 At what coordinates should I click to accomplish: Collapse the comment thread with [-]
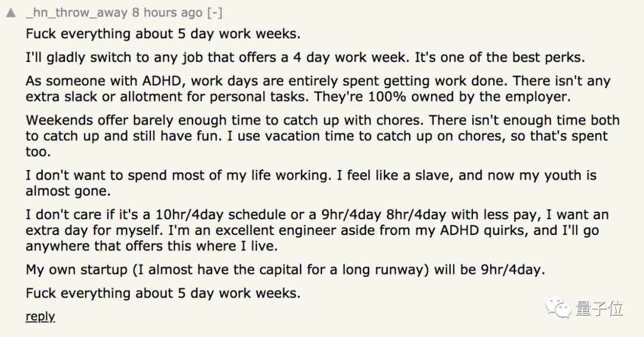(213, 13)
